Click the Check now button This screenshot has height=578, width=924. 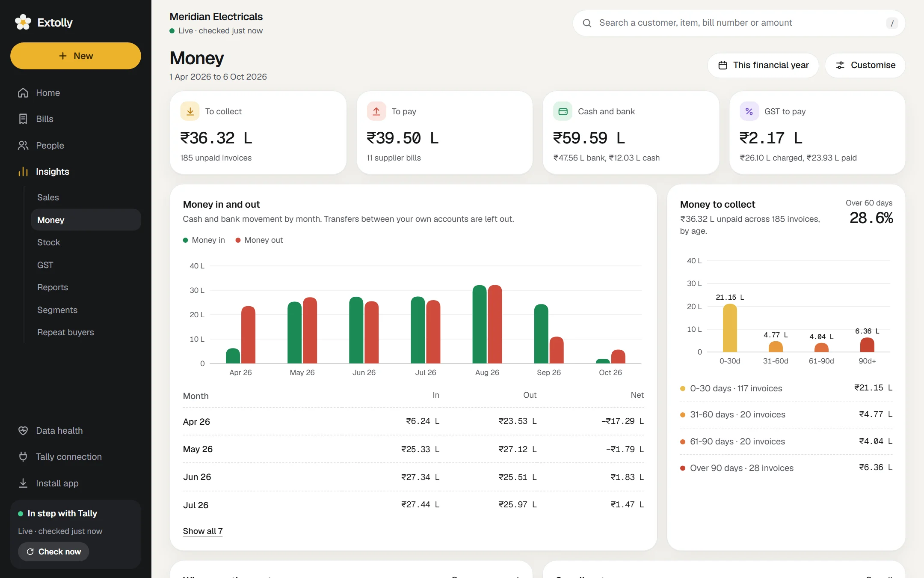click(x=53, y=552)
